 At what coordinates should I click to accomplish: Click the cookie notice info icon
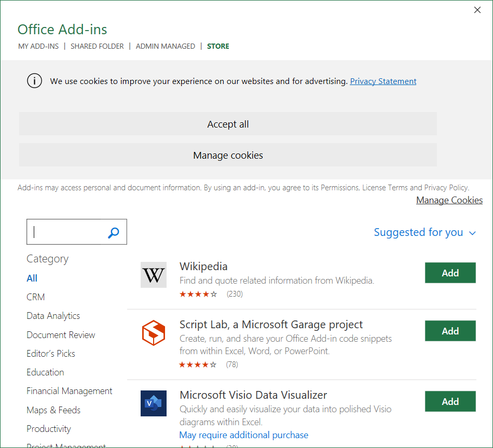pos(34,81)
